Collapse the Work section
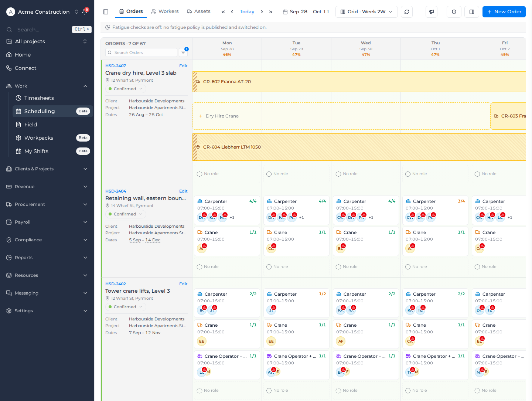Viewport: 532px width, 401px height. pyautogui.click(x=47, y=86)
